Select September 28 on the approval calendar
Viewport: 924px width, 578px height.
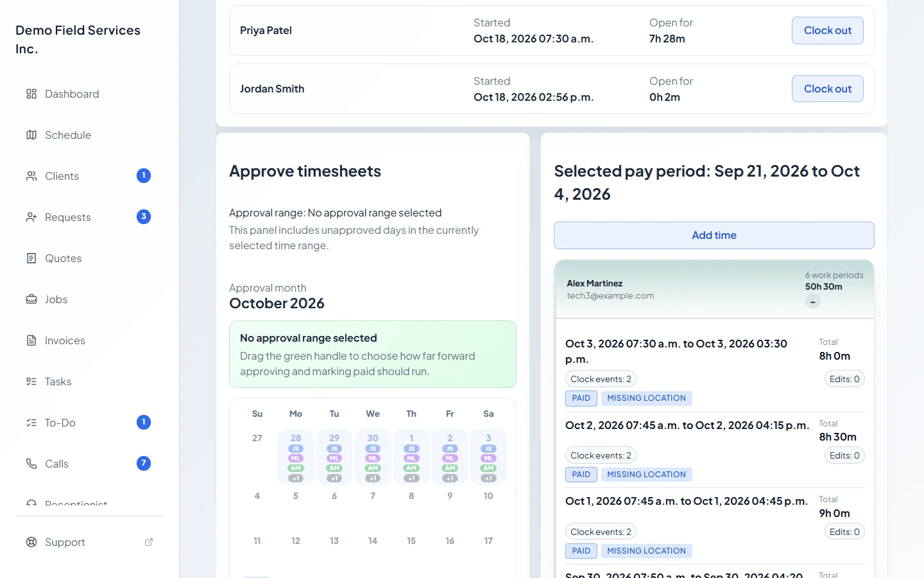[x=296, y=457]
